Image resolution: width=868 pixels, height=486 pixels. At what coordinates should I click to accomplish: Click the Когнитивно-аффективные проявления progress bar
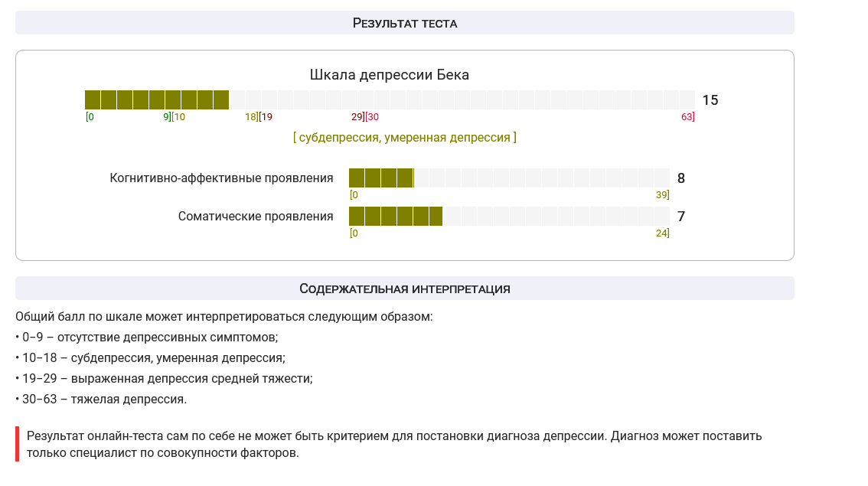[x=509, y=178]
